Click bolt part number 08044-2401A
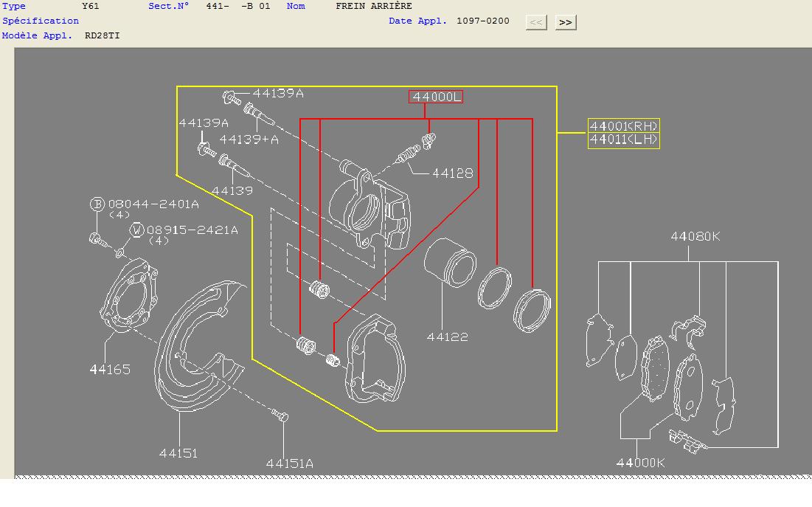 coord(153,204)
